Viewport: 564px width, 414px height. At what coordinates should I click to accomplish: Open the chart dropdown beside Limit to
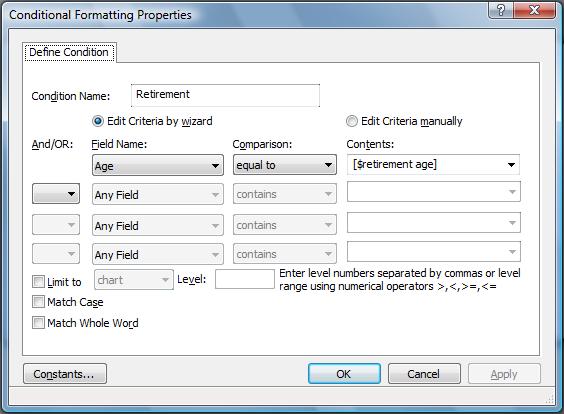(134, 280)
